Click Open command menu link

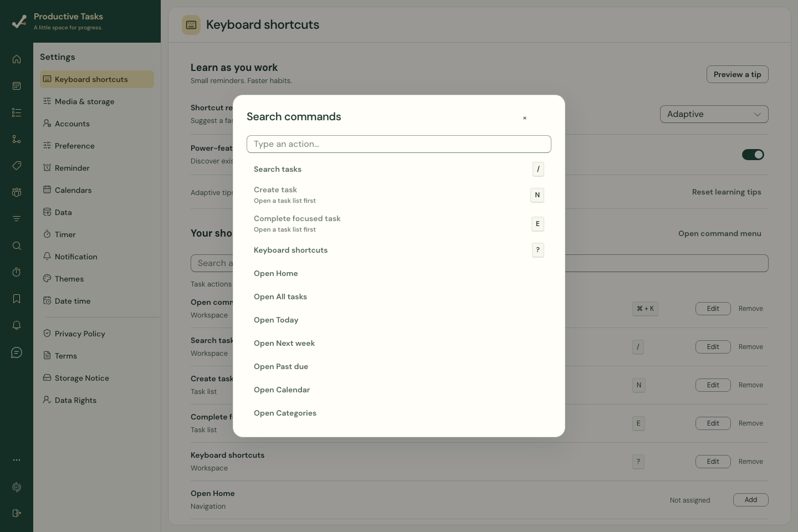point(720,233)
